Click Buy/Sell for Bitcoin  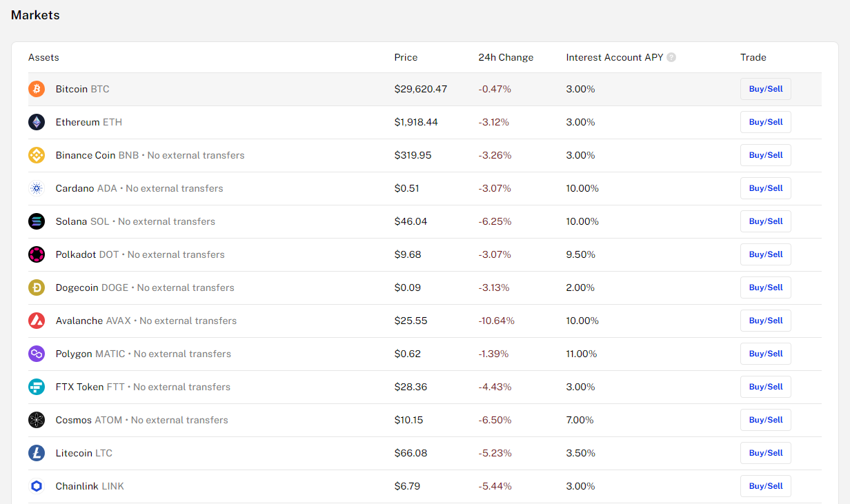tap(766, 89)
